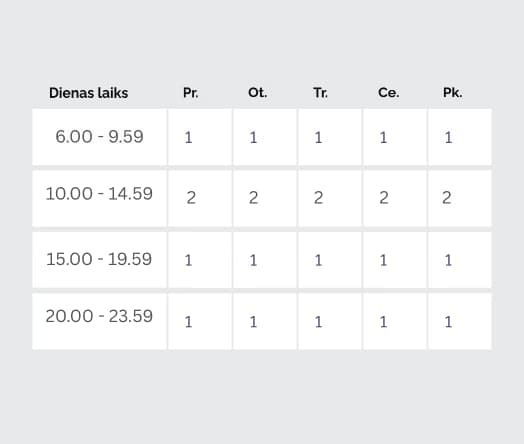
Task: Select the Ce. column header
Action: point(389,93)
